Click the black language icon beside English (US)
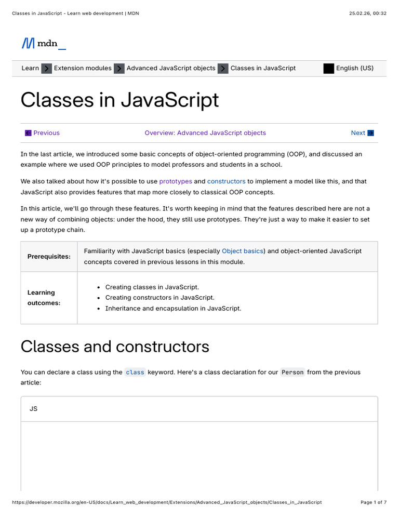 pos(328,68)
